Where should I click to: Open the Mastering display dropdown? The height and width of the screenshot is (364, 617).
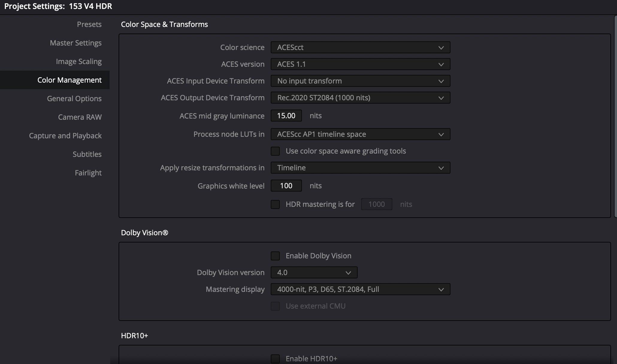click(360, 289)
